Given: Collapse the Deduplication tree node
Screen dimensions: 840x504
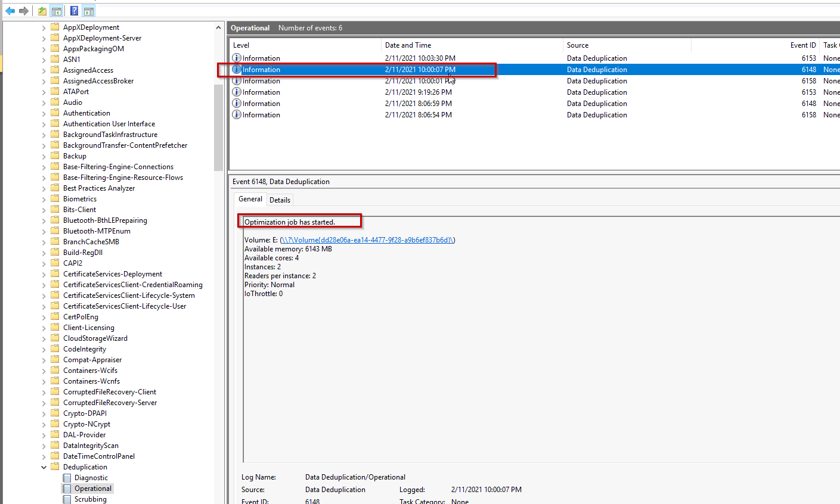Looking at the screenshot, I should click(x=44, y=467).
